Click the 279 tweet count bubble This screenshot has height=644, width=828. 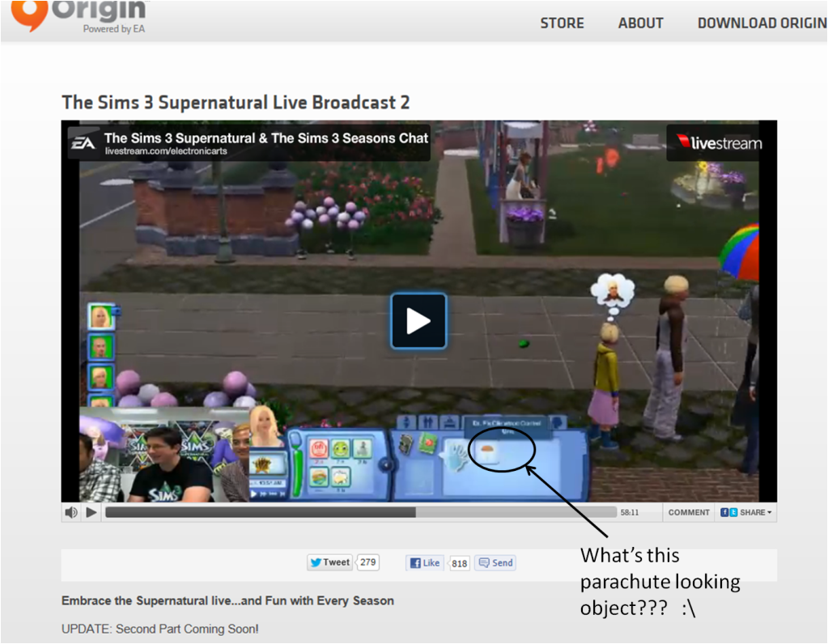point(368,562)
